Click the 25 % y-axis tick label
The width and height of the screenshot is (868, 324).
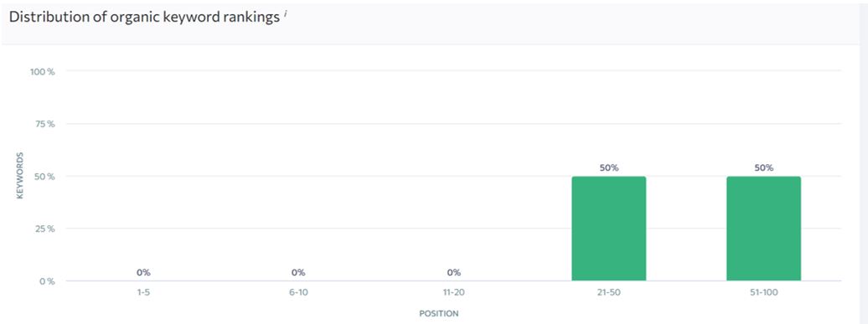click(44, 229)
